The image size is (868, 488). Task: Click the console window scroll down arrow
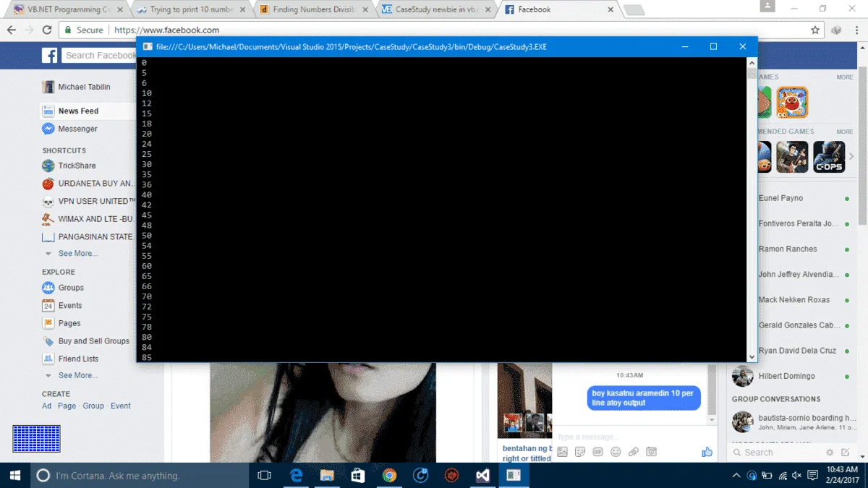[752, 356]
